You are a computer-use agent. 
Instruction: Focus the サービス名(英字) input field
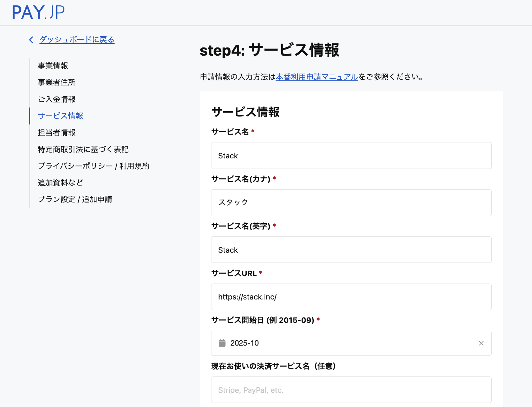point(351,250)
